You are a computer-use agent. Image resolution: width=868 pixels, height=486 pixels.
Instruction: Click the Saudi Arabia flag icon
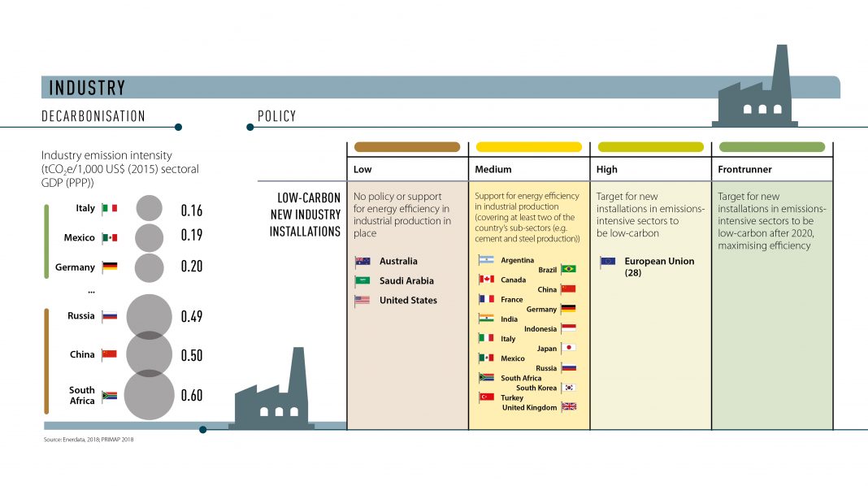coord(362,281)
